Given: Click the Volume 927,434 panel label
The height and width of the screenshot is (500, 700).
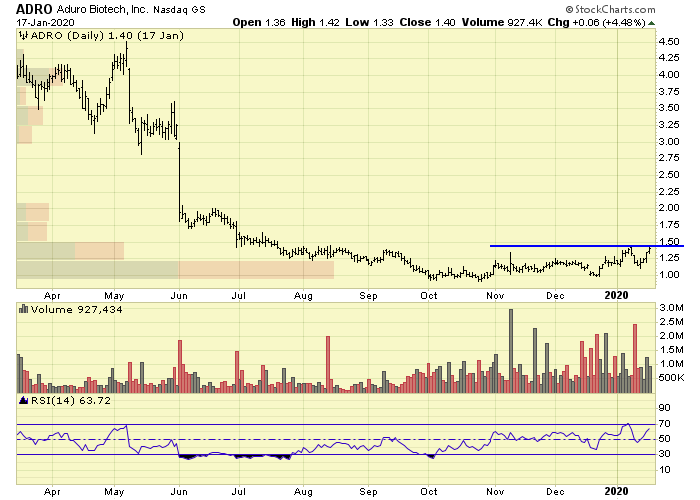Looking at the screenshot, I should coord(76,309).
